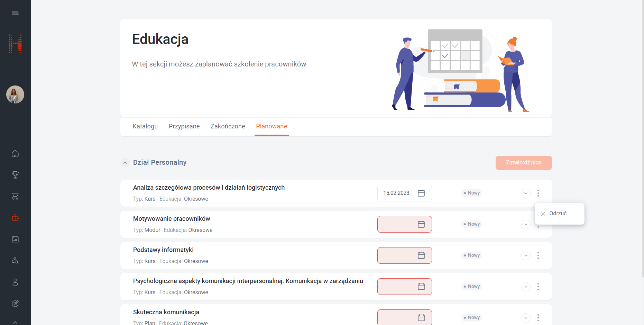Open calendar picker for Motywowanie pracowników
The height and width of the screenshot is (325, 644).
(x=421, y=224)
